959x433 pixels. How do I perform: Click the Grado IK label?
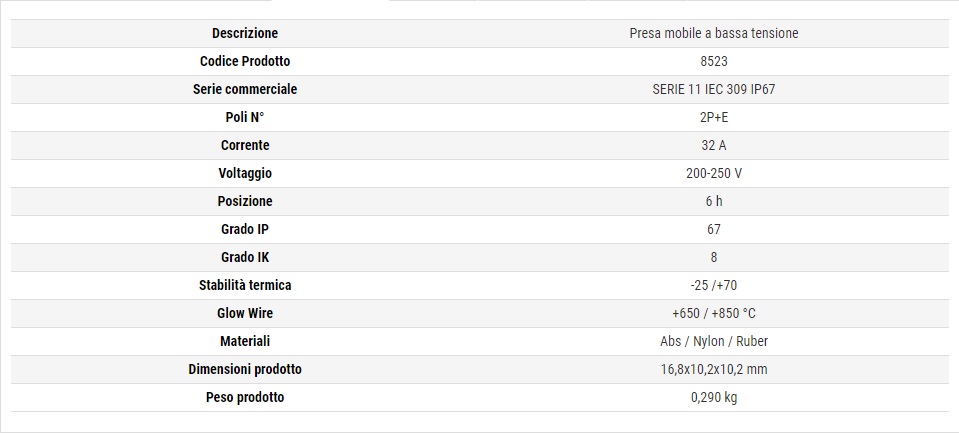[x=245, y=257]
